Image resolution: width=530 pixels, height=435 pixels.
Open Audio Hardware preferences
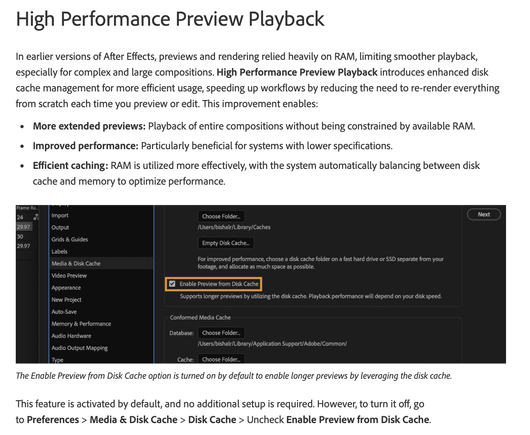(71, 336)
